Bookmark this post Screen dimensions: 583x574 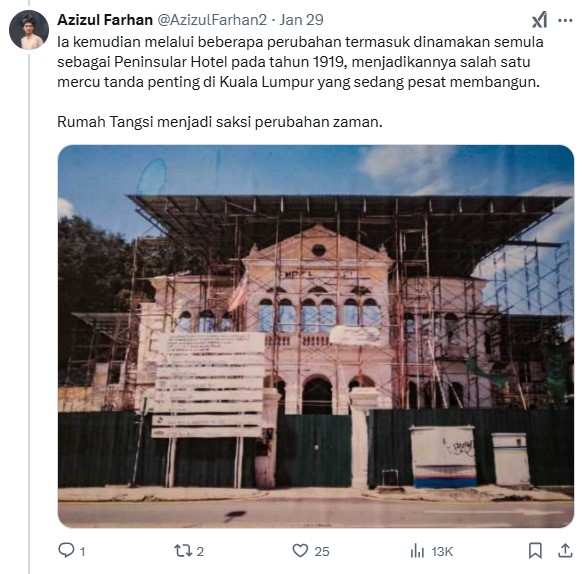pos(535,551)
